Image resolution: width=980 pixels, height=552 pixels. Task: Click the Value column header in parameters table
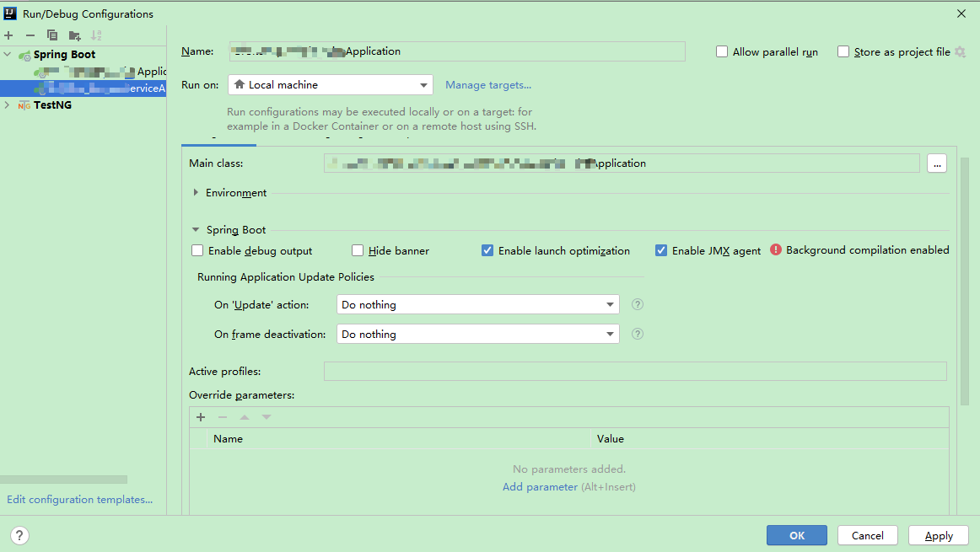[x=769, y=439]
